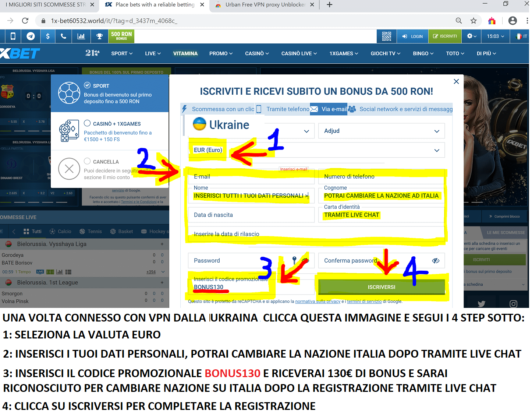Open the statistics bar chart icon
Viewport: 532px width, 418px height.
pos(81,36)
